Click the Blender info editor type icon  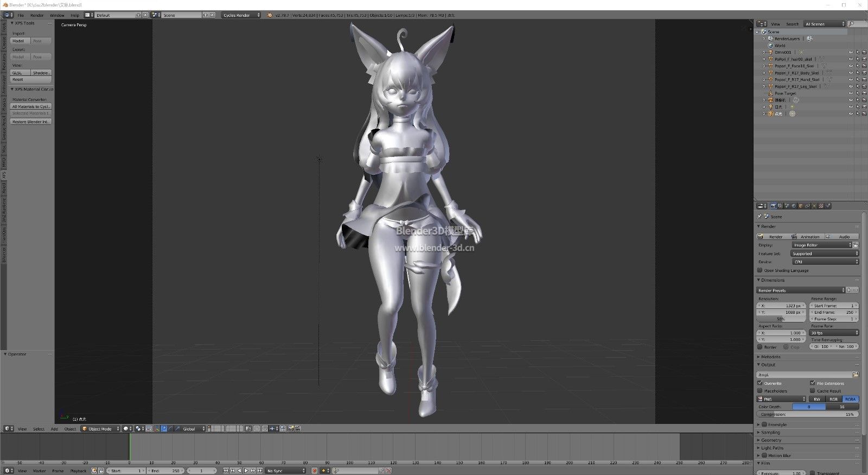coord(7,15)
